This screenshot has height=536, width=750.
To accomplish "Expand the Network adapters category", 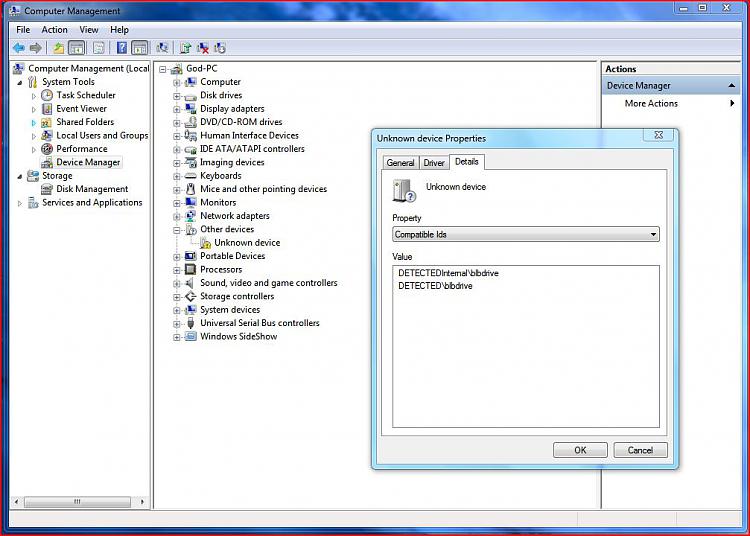I will click(176, 217).
